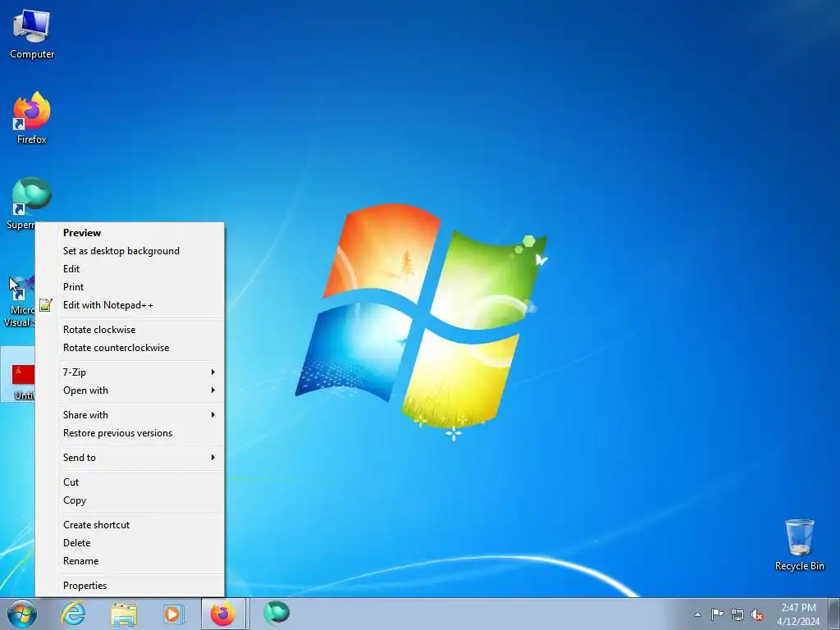840x630 pixels.
Task: Launch Internet Explorer from taskbar
Action: 73,614
